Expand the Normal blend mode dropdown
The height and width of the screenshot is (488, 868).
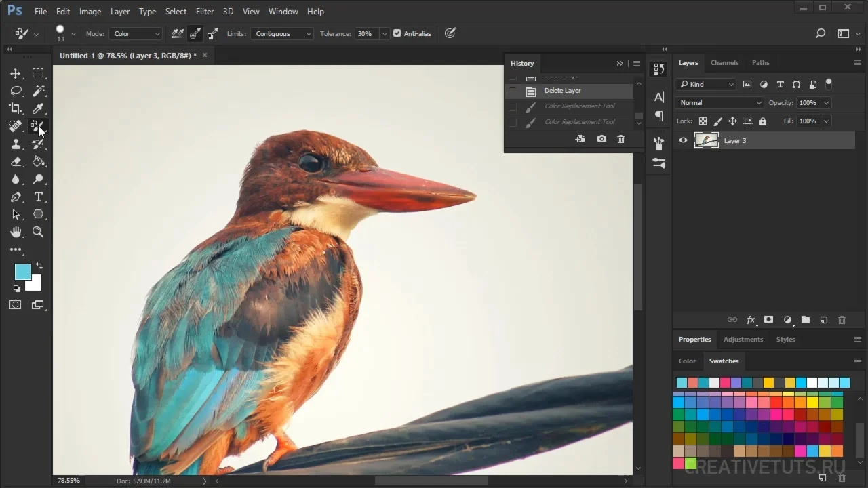coord(719,103)
